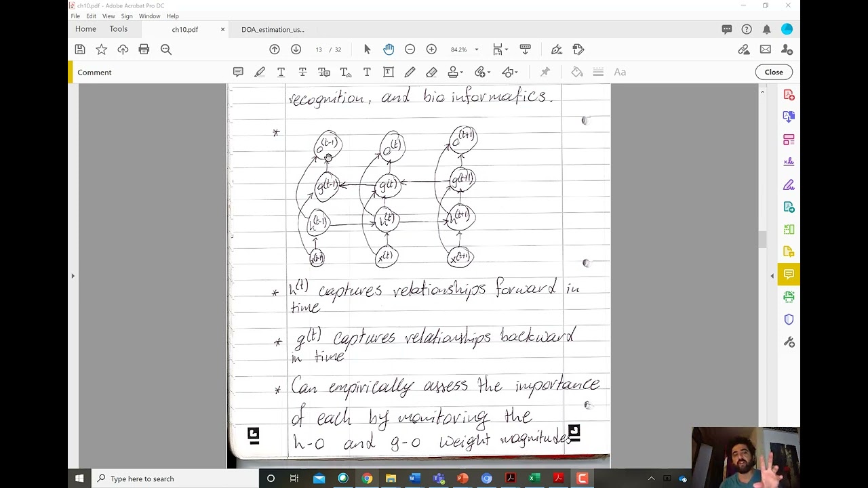Activate the Hand pan tool
Viewport: 868px width, 488px height.
coord(389,49)
